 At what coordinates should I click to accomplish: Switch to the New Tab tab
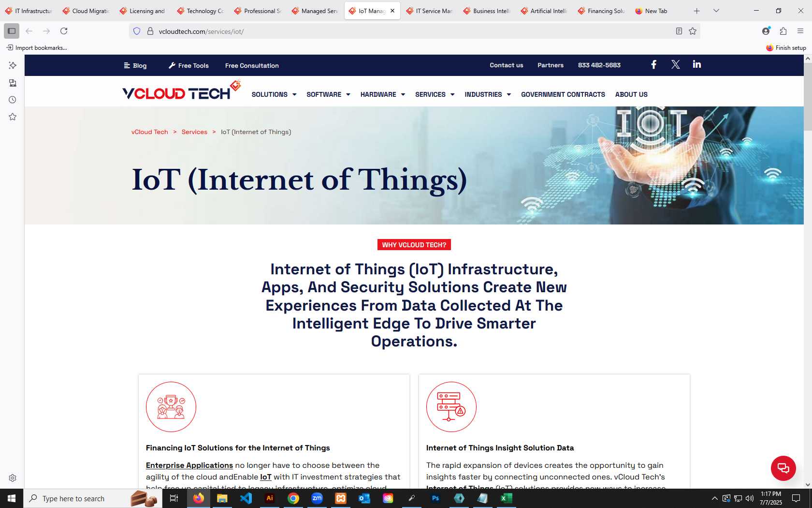pyautogui.click(x=659, y=11)
